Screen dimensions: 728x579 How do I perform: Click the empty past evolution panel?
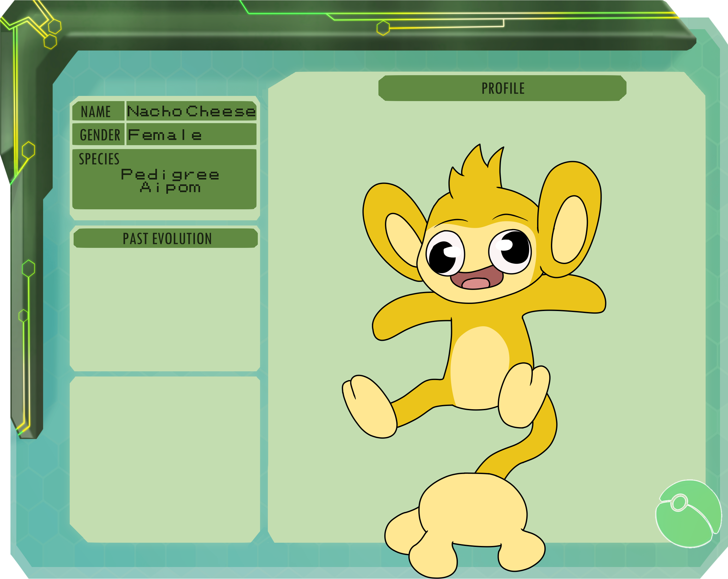165,310
